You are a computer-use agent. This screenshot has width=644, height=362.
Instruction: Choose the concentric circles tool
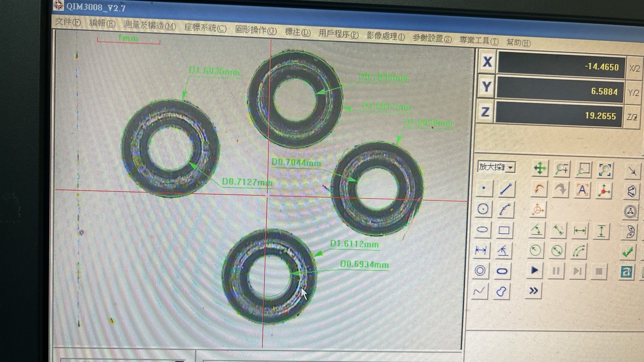click(x=480, y=270)
